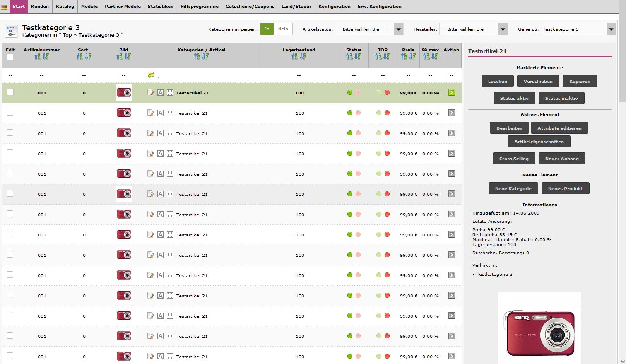Sort Artikelnummer column ascending
The width and height of the screenshot is (626, 364).
click(x=38, y=57)
